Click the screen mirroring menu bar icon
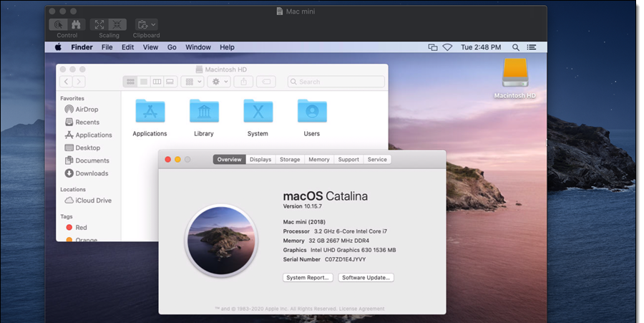 pos(432,47)
